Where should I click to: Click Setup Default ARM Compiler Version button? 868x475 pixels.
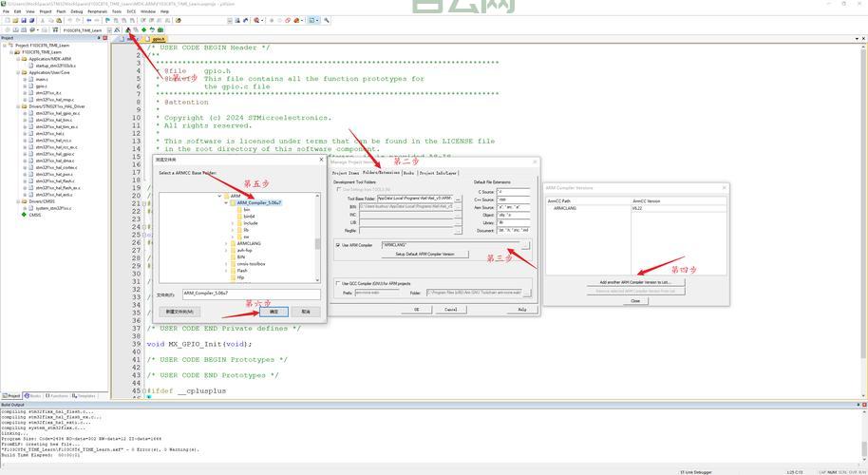(x=425, y=255)
